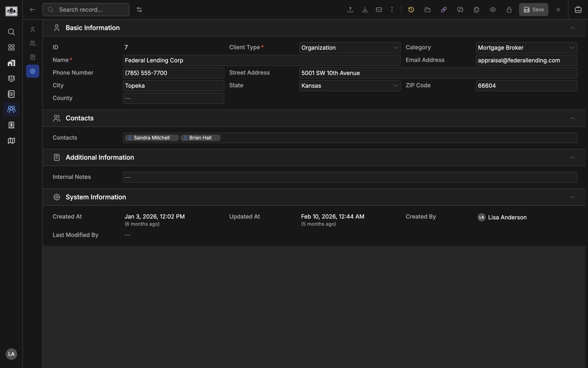This screenshot has height=368, width=588.
Task: Open the dashboard grid icon
Action: tap(11, 47)
